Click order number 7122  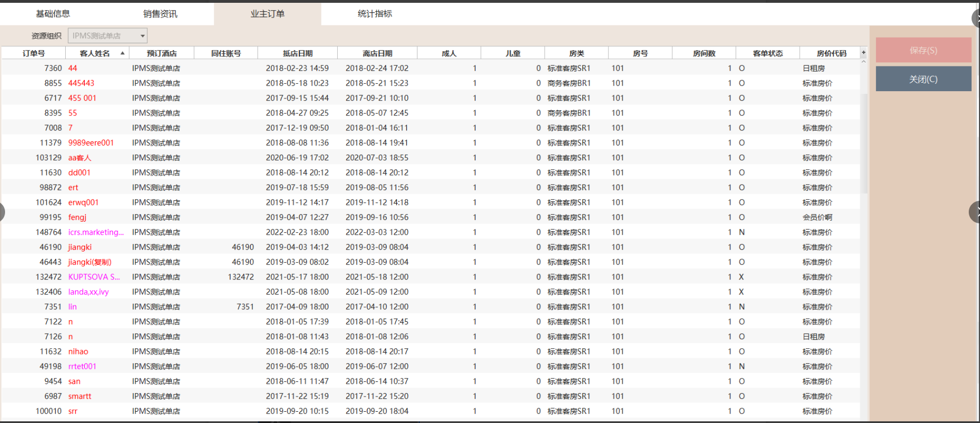53,322
